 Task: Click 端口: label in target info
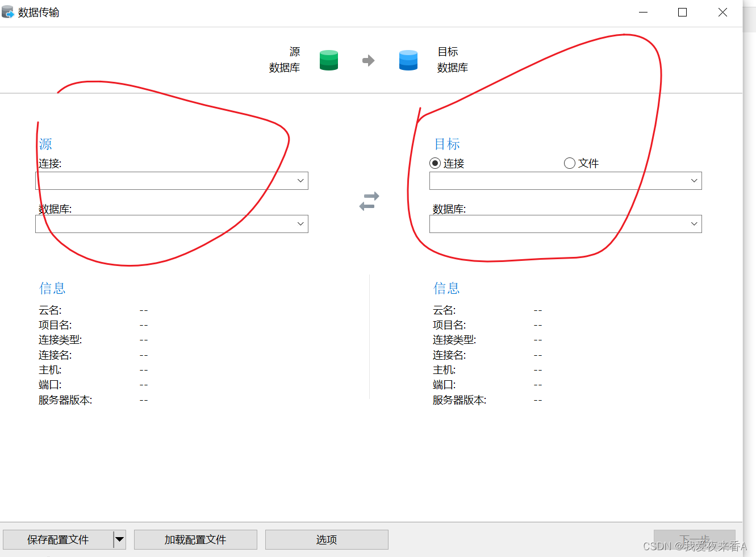[444, 385]
